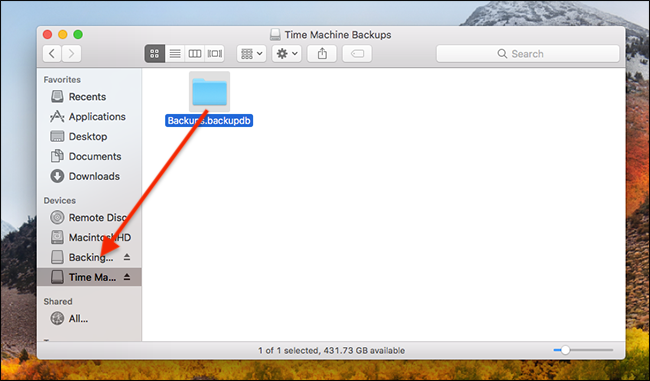650x381 pixels.
Task: Click the Remote Disc disc icon
Action: point(57,217)
